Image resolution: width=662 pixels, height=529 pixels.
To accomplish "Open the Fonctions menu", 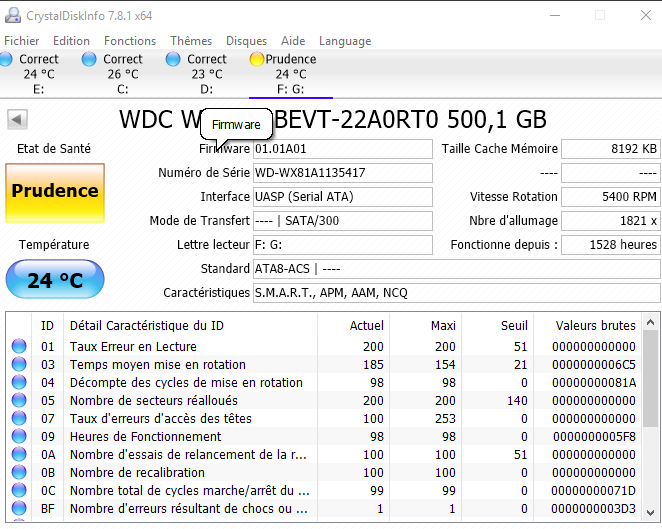I will coord(130,41).
